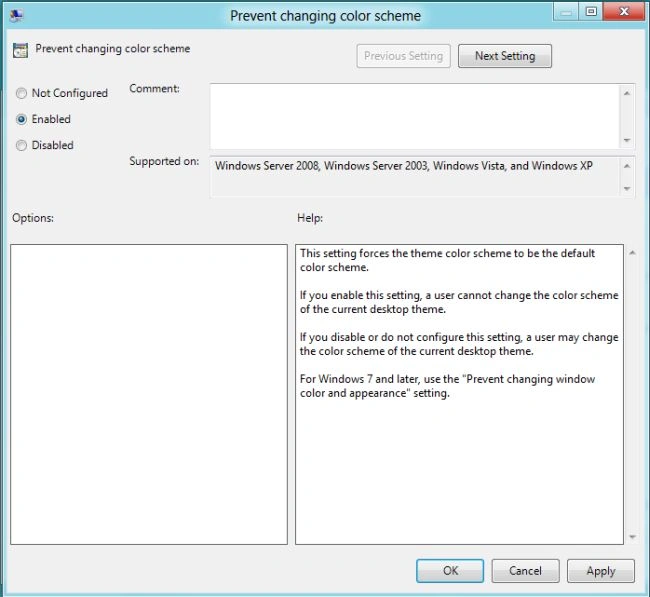Click the Supported on text 'Windows Server 2008'
This screenshot has height=597, width=650.
click(x=267, y=166)
